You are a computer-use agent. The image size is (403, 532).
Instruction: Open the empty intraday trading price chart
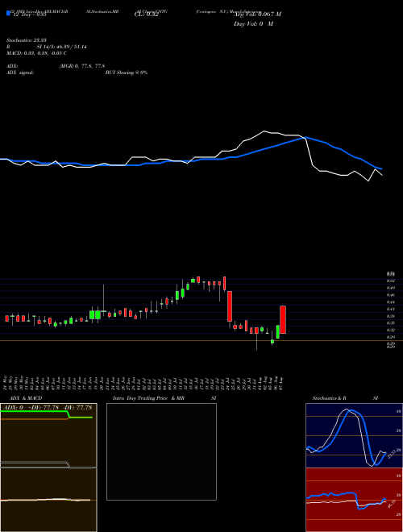pyautogui.click(x=161, y=451)
